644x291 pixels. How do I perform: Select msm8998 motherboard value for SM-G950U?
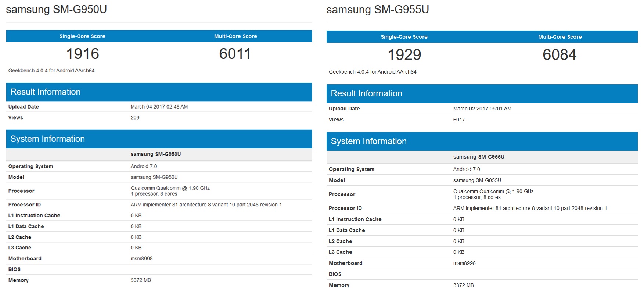[x=141, y=259]
